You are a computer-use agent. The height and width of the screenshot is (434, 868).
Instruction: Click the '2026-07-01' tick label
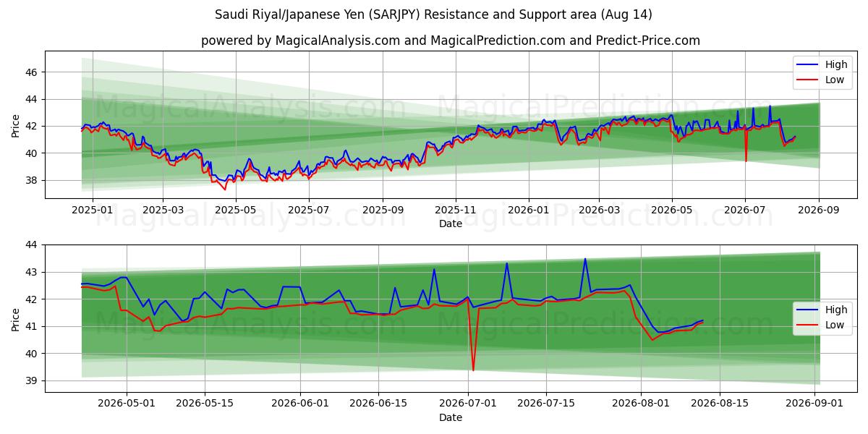coord(467,404)
